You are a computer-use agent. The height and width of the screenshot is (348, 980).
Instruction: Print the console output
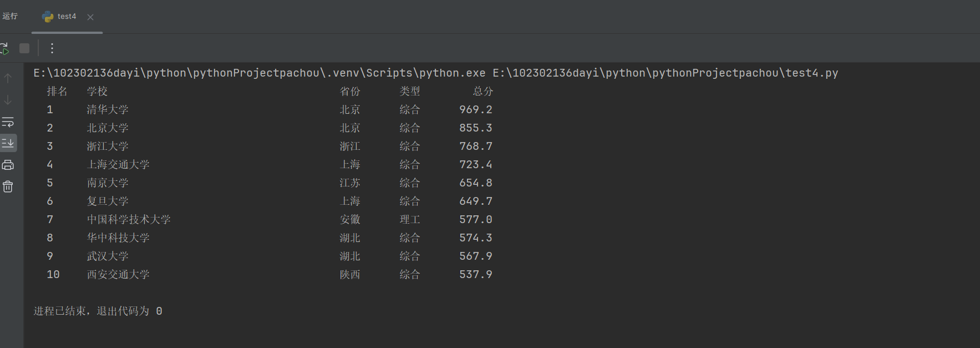pyautogui.click(x=8, y=165)
